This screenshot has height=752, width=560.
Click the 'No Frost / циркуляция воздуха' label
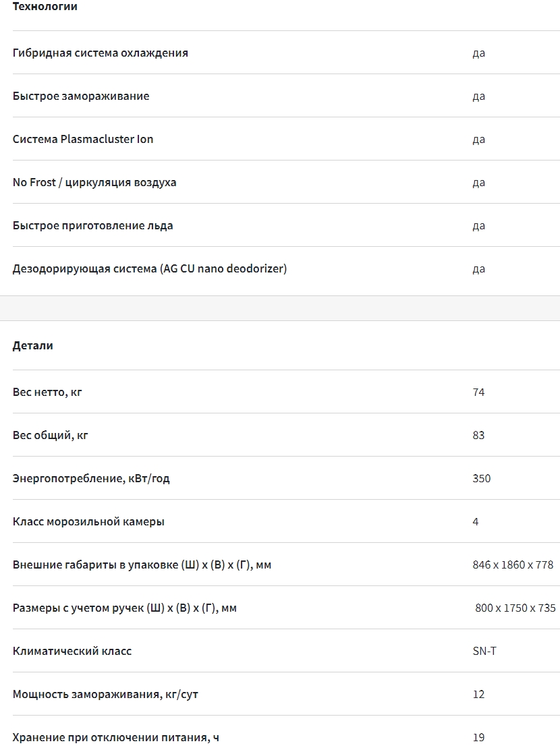94,182
